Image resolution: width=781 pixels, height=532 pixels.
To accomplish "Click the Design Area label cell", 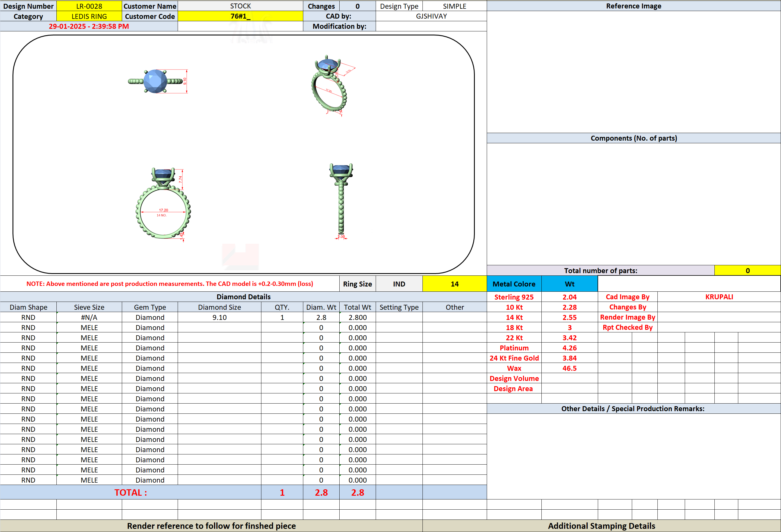I will coord(514,388).
